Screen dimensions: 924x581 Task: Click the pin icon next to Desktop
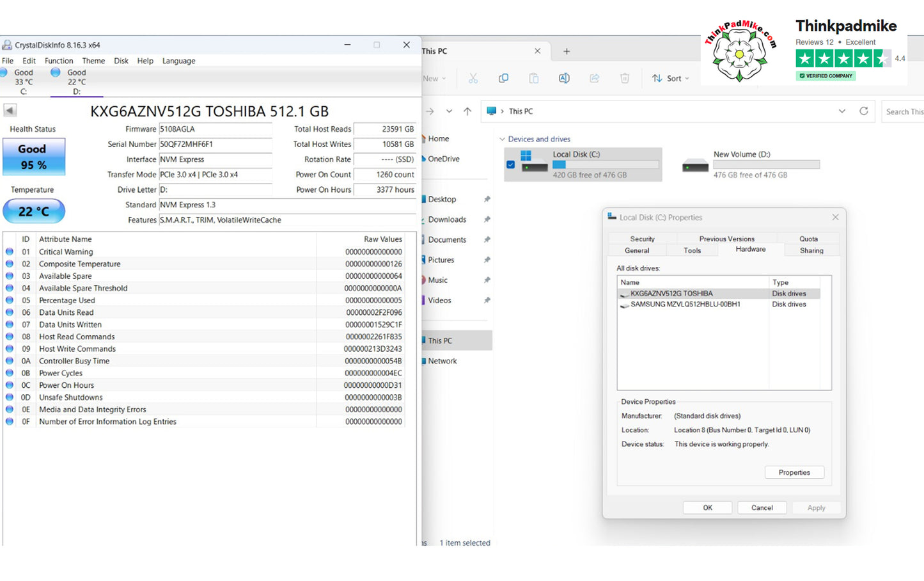coord(487,199)
